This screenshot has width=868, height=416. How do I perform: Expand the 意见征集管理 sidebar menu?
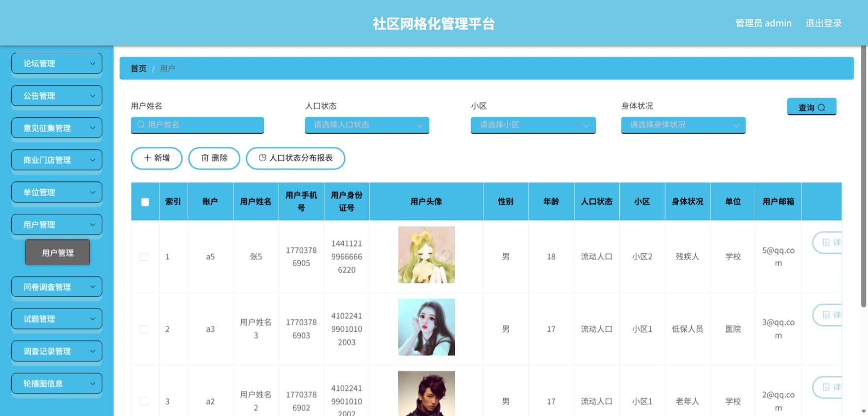[57, 128]
